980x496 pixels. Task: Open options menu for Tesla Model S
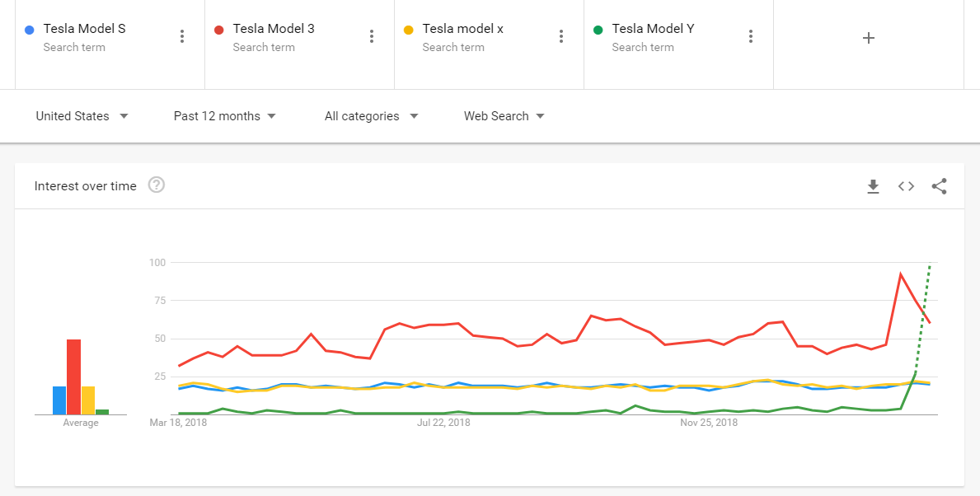[x=182, y=36]
